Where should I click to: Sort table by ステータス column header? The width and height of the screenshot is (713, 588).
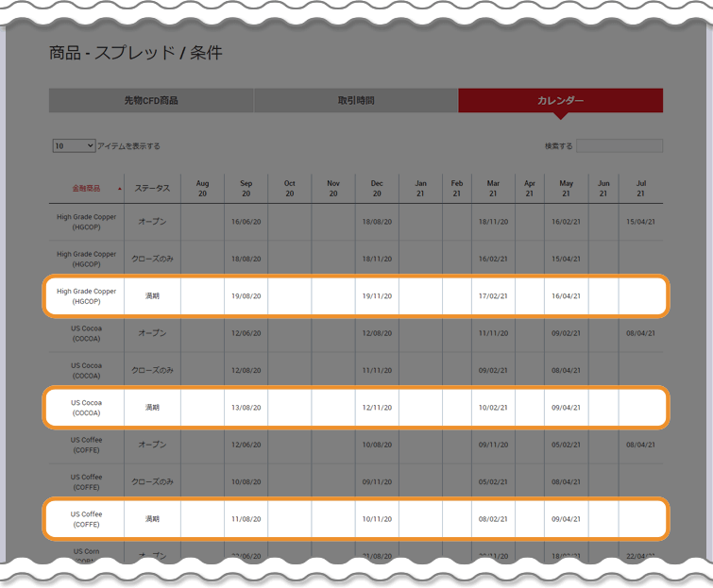pos(152,189)
